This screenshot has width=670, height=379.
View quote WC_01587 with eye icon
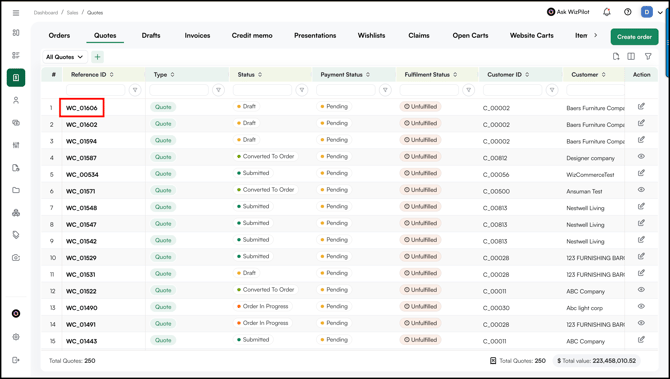coord(641,156)
